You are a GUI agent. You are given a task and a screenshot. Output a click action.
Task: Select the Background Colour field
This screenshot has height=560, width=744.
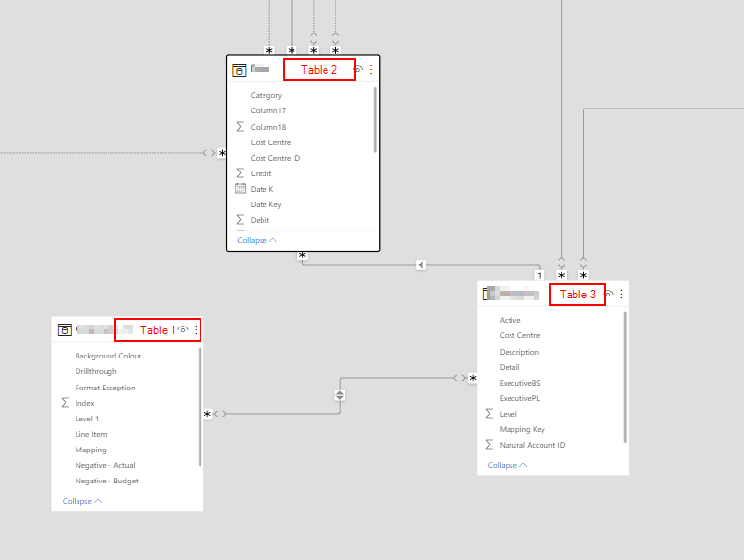pyautogui.click(x=108, y=356)
